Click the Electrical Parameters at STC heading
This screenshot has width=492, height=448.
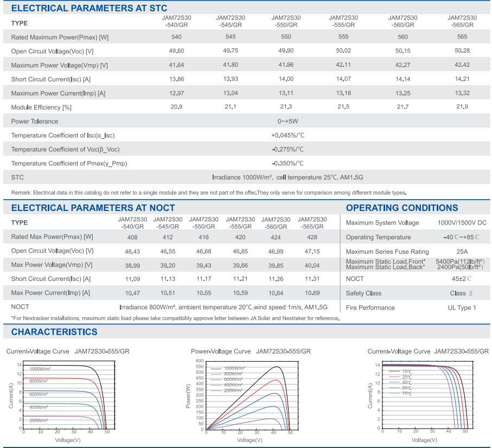click(90, 8)
